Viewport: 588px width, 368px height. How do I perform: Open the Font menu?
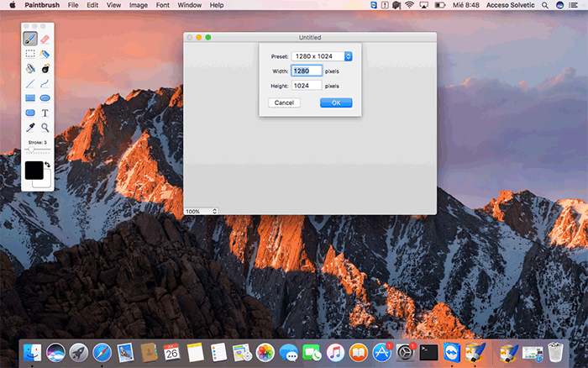tap(163, 5)
